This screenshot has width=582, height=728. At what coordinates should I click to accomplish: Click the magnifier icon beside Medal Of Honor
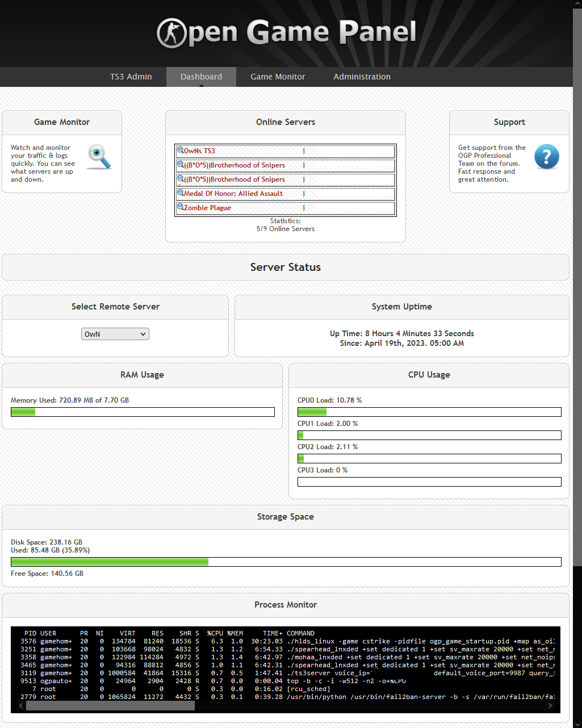pos(180,193)
